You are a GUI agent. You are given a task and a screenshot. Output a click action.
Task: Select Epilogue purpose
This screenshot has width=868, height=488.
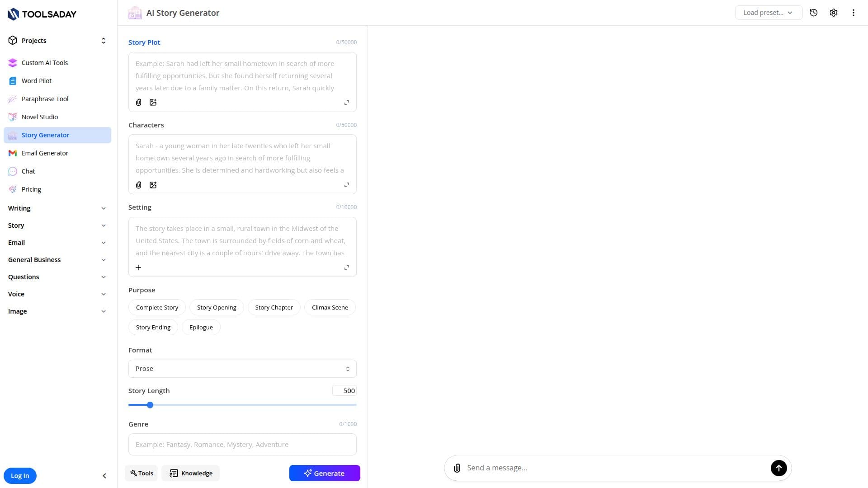(x=201, y=327)
